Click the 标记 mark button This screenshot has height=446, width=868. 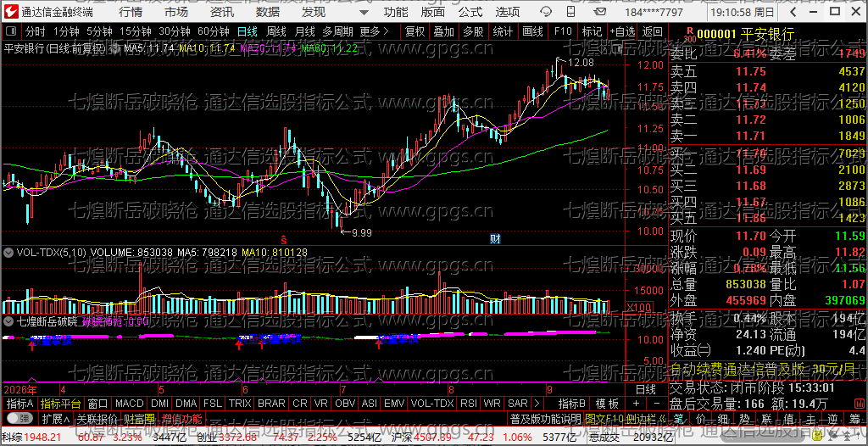[592, 31]
